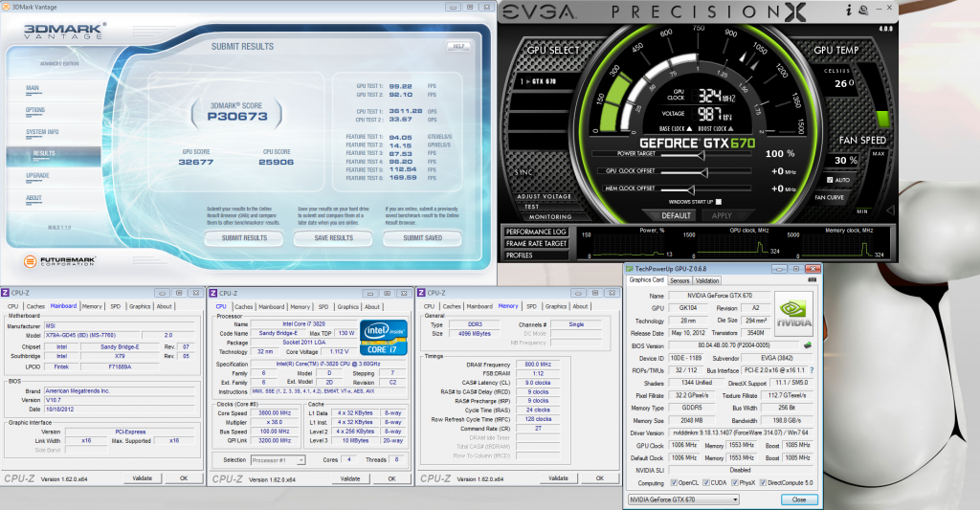The height and width of the screenshot is (510, 980).
Task: Enable the Windows Start Up checkbox
Action: [718, 202]
